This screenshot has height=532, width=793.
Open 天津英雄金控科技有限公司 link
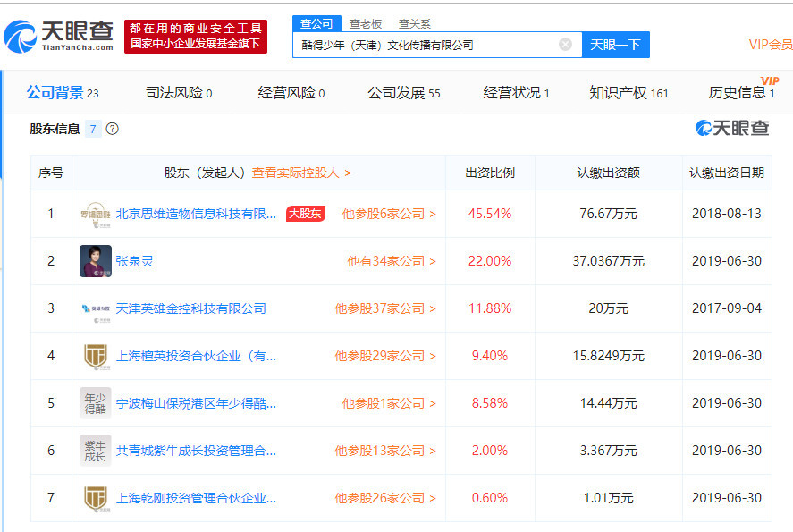(191, 308)
